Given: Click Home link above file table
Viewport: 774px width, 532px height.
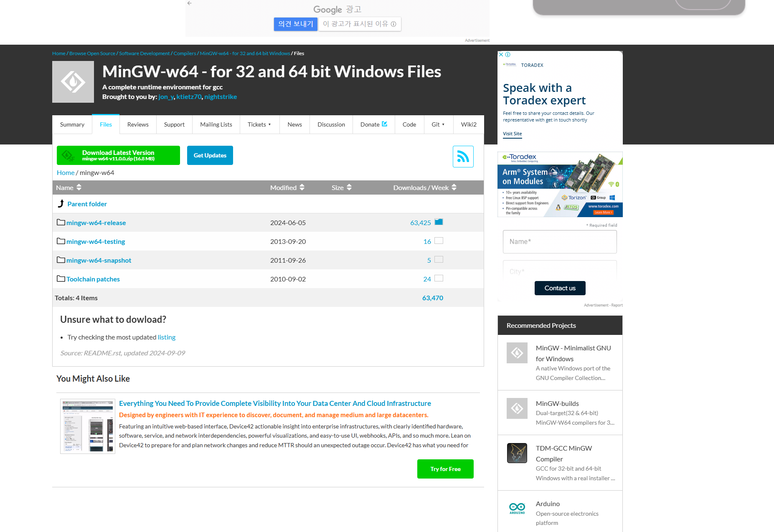Looking at the screenshot, I should click(66, 172).
